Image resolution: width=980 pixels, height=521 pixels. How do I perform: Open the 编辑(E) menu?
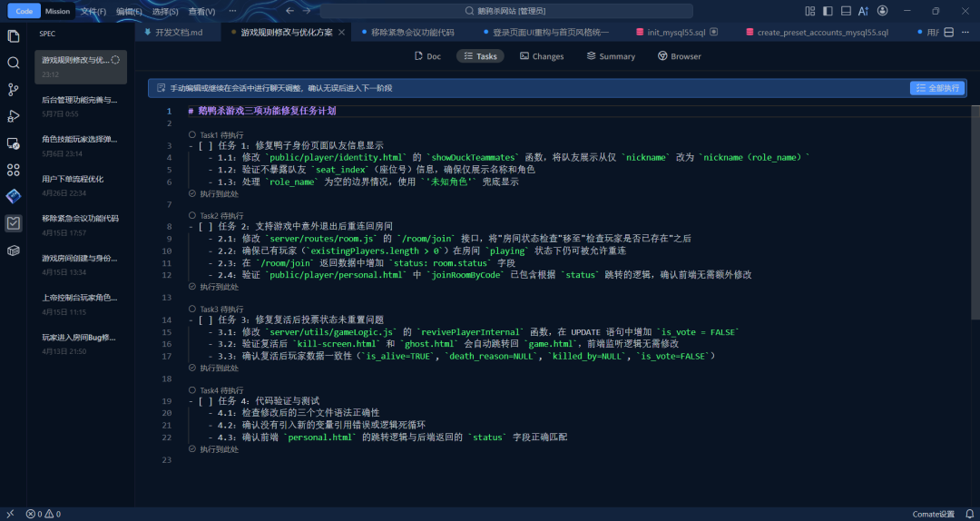click(129, 11)
